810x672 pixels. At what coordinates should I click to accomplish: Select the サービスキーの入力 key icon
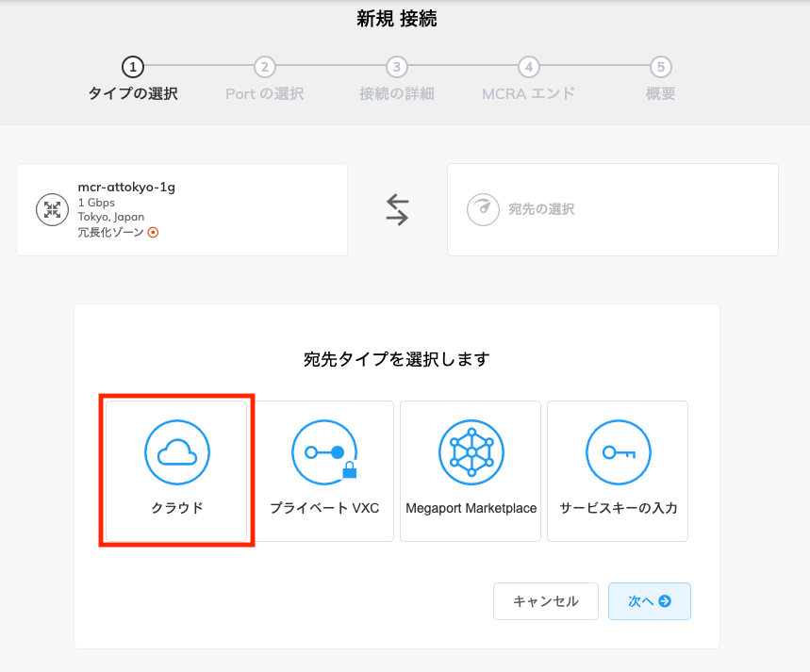pos(618,452)
